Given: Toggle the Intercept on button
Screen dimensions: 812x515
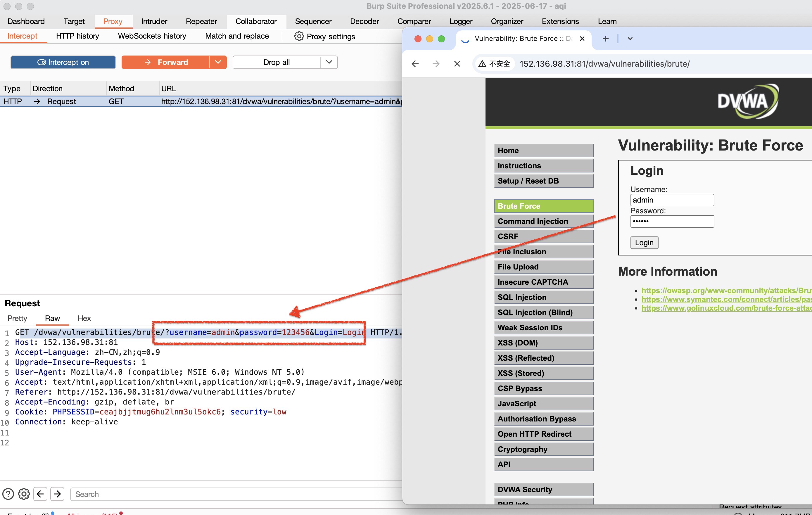Looking at the screenshot, I should 63,62.
